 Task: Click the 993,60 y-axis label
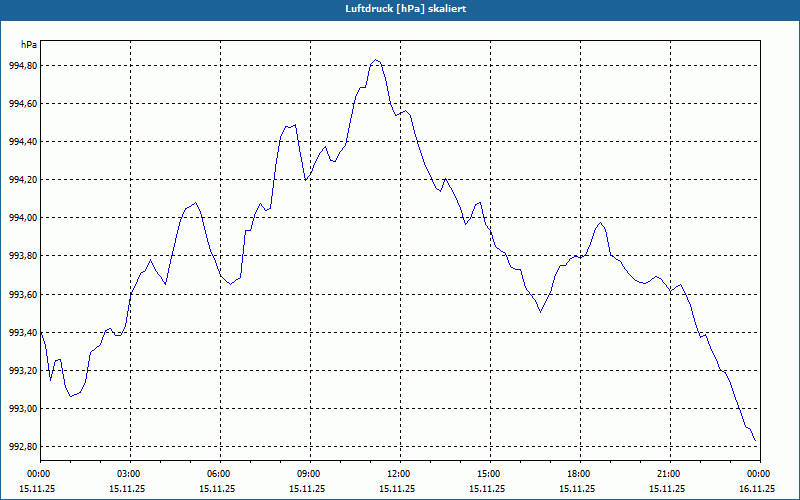(x=23, y=295)
